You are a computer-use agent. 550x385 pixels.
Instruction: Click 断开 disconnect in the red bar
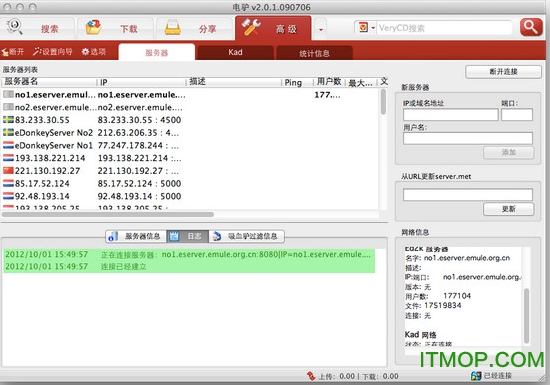click(13, 52)
